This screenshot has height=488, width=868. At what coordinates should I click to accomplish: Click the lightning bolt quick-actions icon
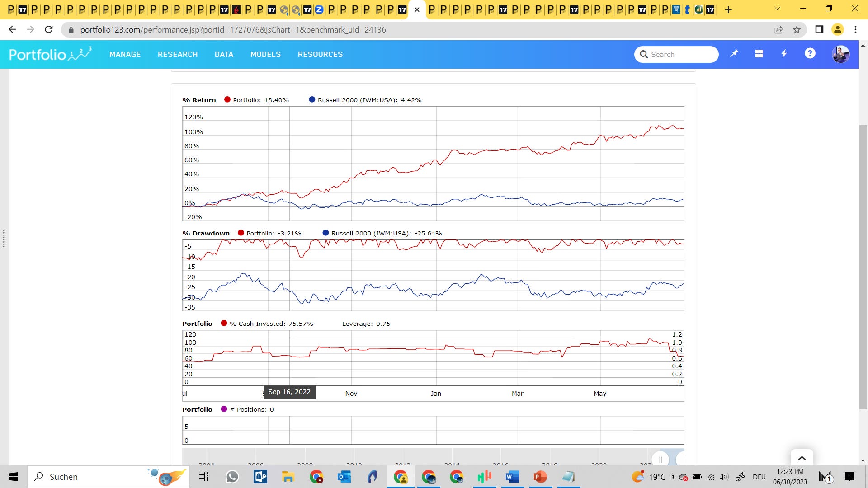click(x=784, y=54)
